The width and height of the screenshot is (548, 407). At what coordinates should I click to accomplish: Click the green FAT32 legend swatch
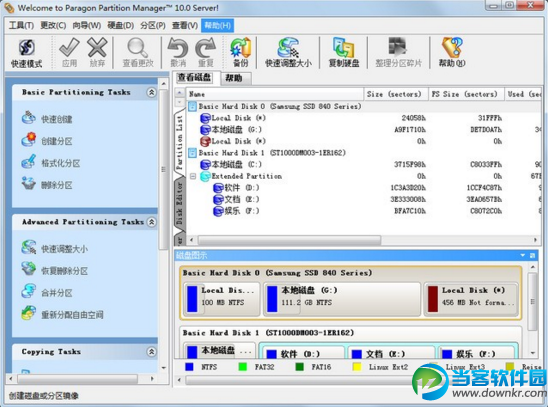coord(242,366)
